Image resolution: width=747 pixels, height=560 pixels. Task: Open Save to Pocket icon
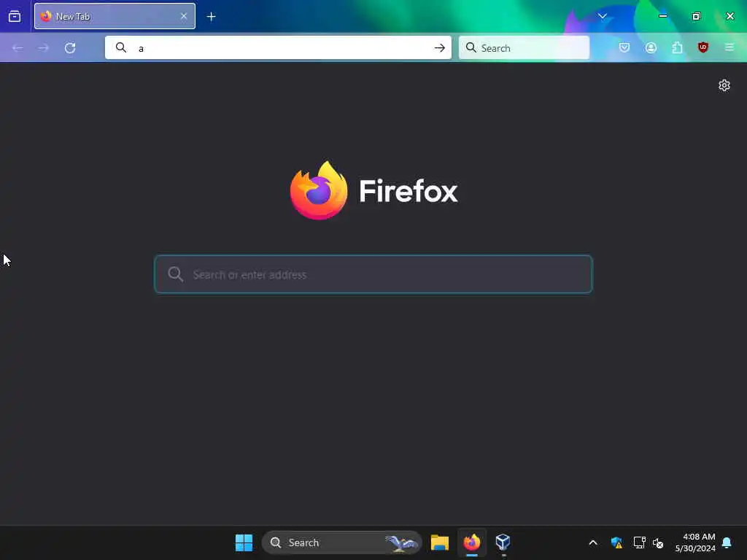point(624,47)
